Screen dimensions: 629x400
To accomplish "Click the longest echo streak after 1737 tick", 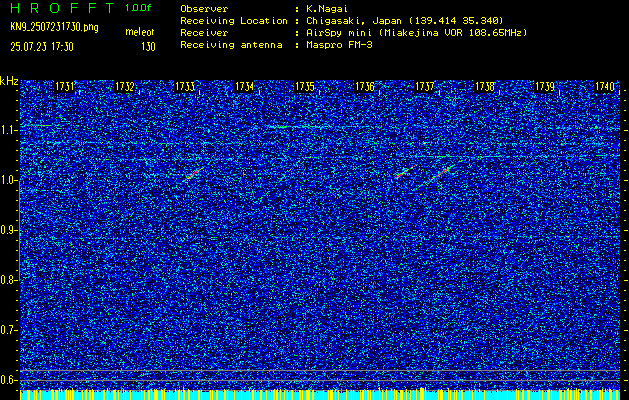I will pos(440,173).
